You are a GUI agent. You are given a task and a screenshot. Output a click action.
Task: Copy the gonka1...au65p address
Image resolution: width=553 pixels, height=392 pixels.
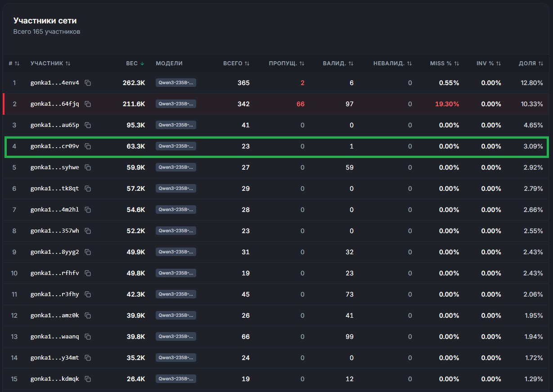point(88,125)
